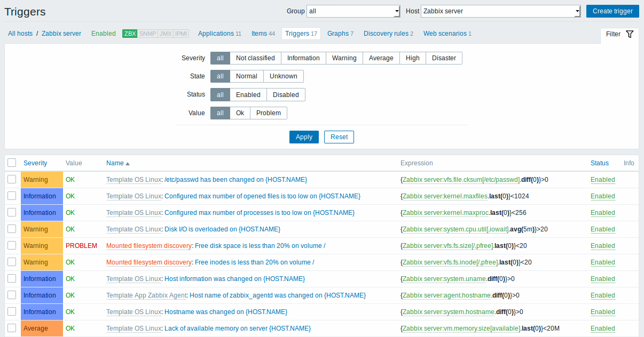The width and height of the screenshot is (644, 337).
Task: Check the /etc/passwd has been changed row
Action: 12,179
